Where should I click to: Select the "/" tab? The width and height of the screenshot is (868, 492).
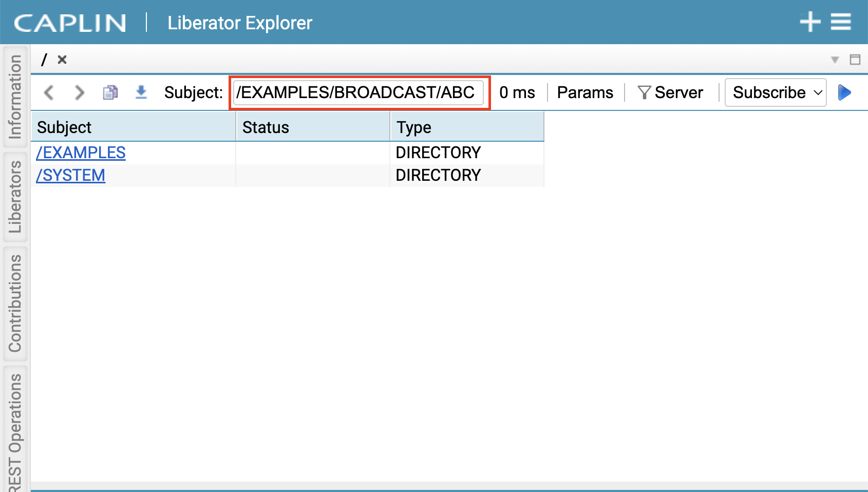point(44,60)
